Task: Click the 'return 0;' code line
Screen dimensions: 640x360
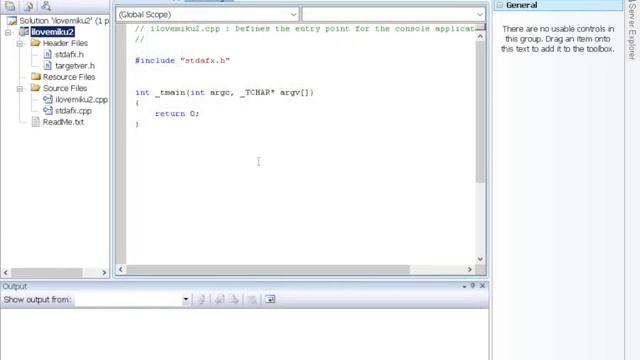Action: (177, 114)
